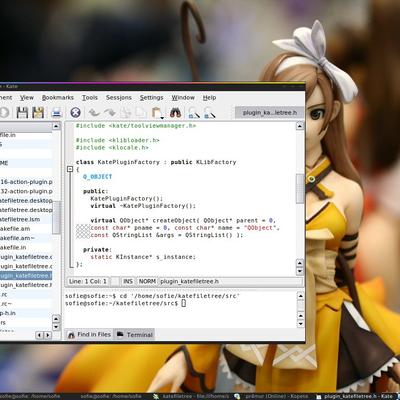Click the Close document X icon
Image resolution: width=400 pixels, height=400 pixels.
tap(75, 113)
